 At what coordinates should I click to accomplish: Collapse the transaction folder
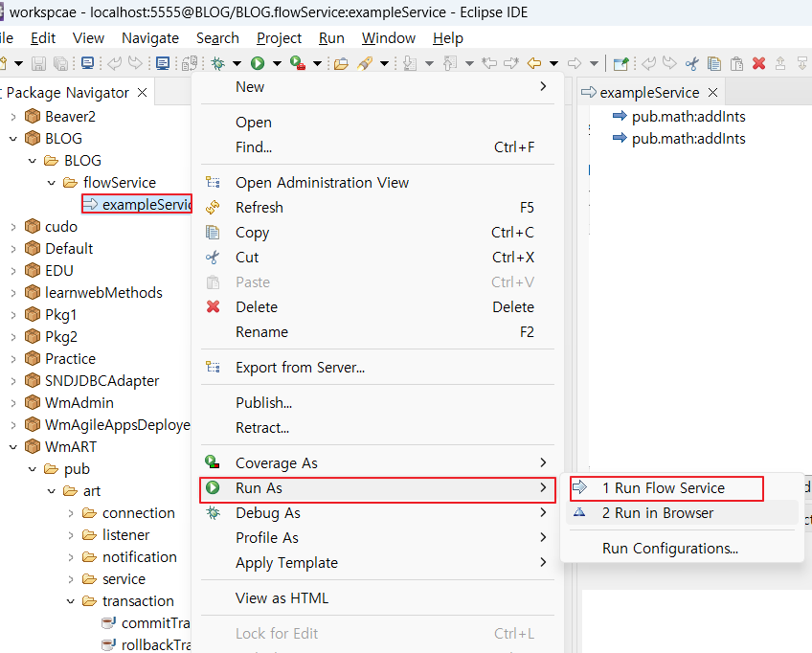coord(71,601)
